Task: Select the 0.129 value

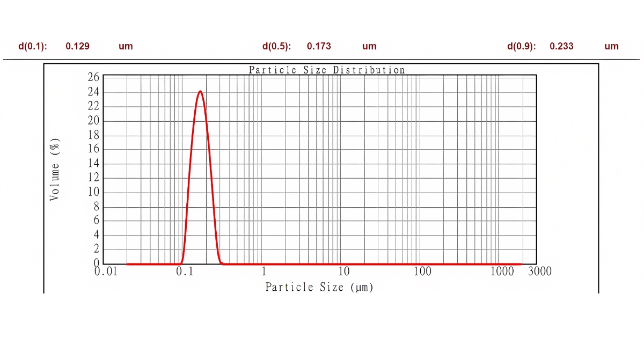Action: coord(77,46)
